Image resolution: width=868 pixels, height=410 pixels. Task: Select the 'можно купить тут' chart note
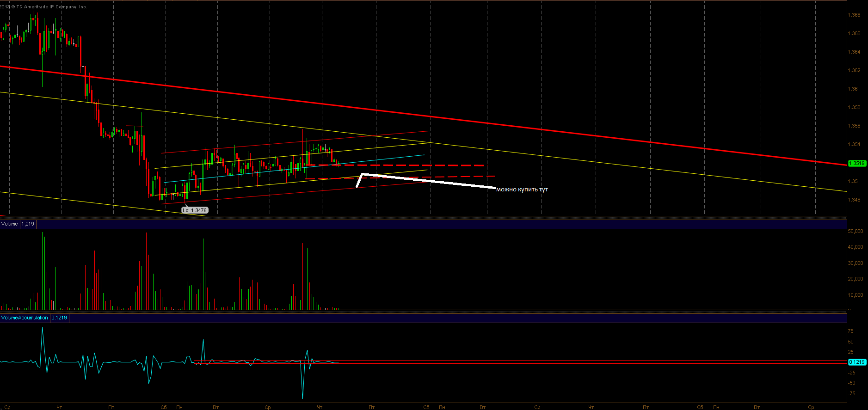tap(522, 190)
